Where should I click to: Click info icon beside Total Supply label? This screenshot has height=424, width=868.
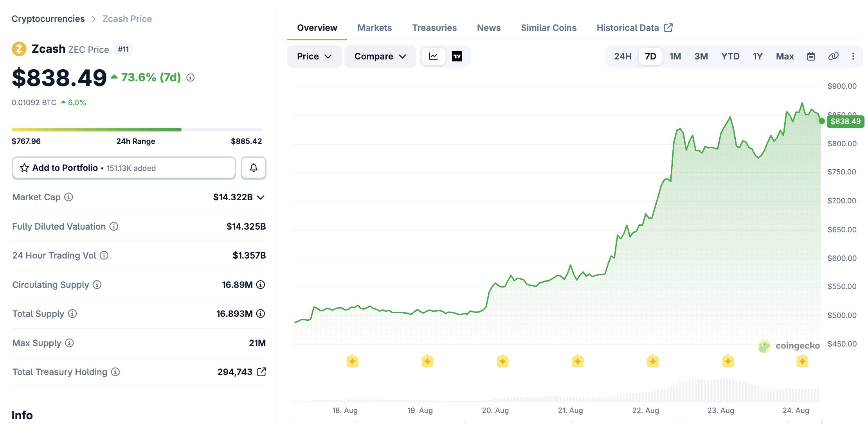coord(72,314)
